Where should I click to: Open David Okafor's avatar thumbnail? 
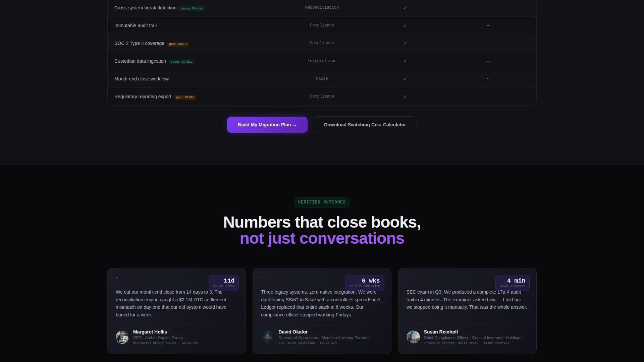[268, 337]
